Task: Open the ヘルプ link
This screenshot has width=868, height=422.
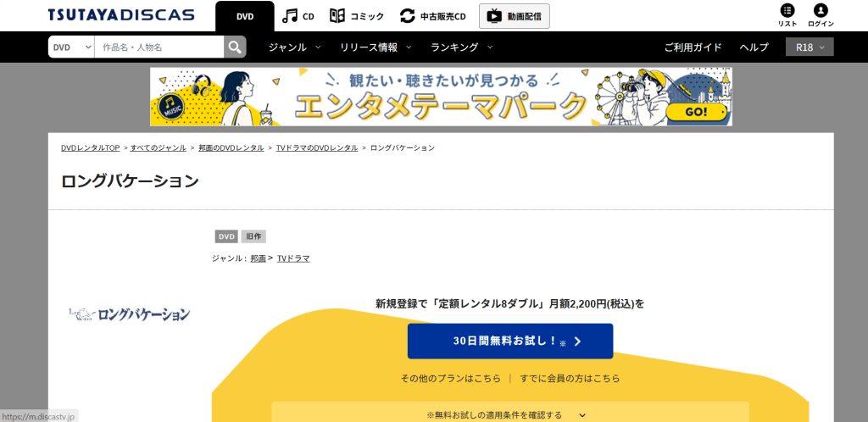Action: [754, 47]
